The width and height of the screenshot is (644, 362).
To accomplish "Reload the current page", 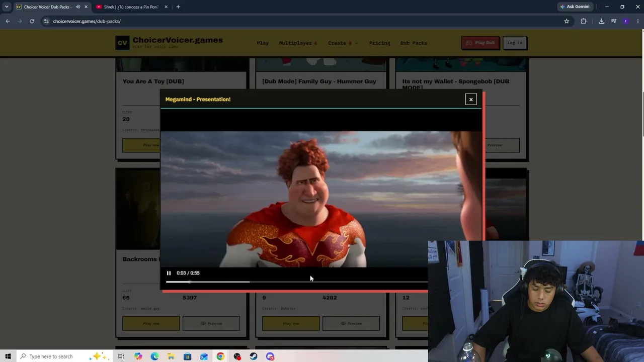I will [32, 21].
